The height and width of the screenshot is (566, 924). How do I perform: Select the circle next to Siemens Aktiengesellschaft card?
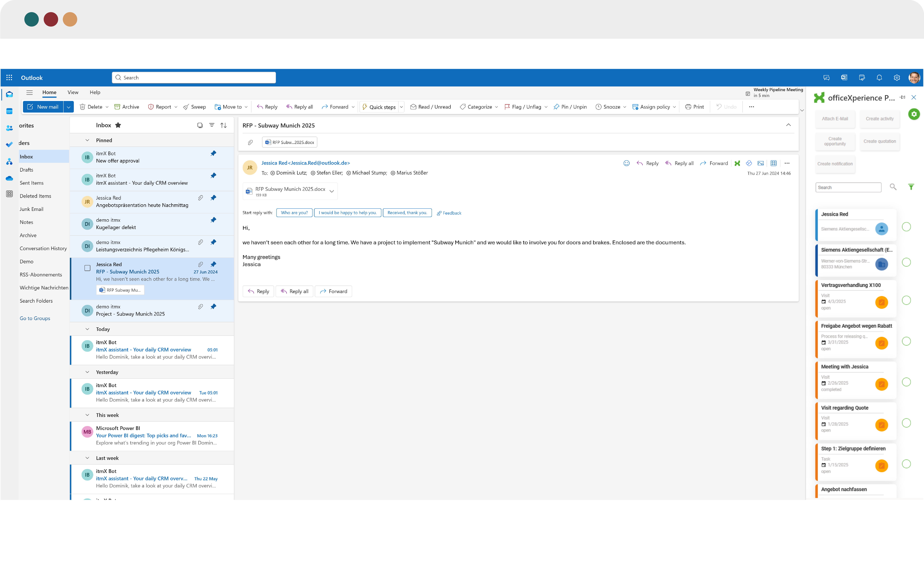[906, 262]
